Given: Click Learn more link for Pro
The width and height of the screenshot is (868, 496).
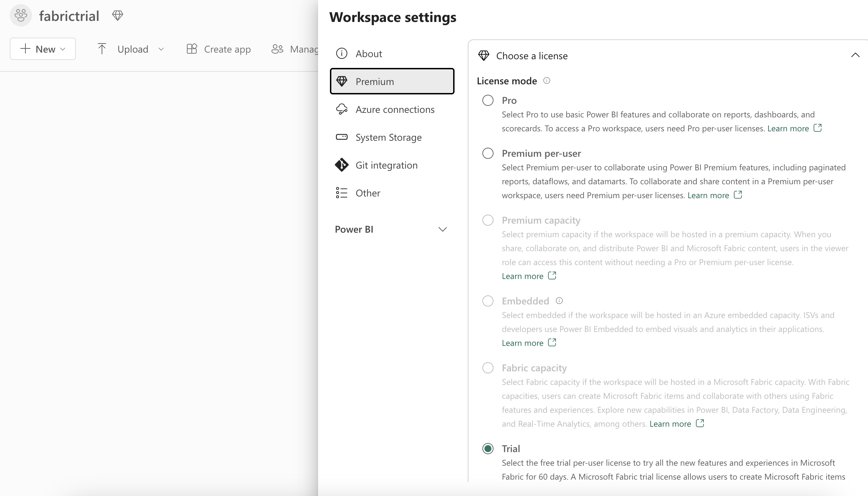Looking at the screenshot, I should tap(788, 129).
